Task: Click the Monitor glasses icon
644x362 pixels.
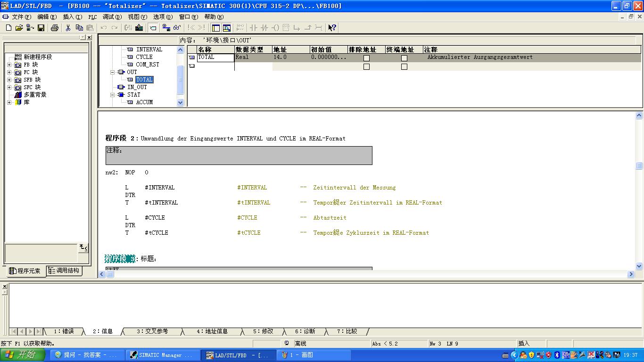Action: [x=177, y=28]
